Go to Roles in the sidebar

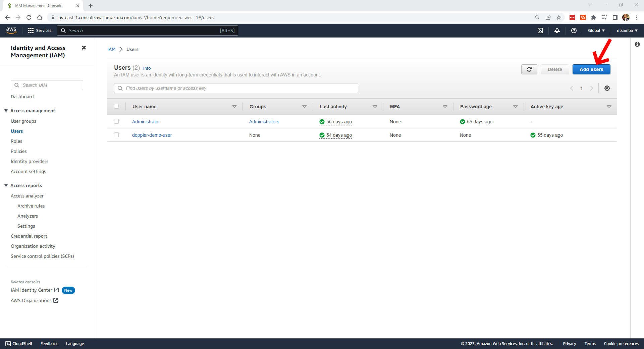(x=16, y=141)
